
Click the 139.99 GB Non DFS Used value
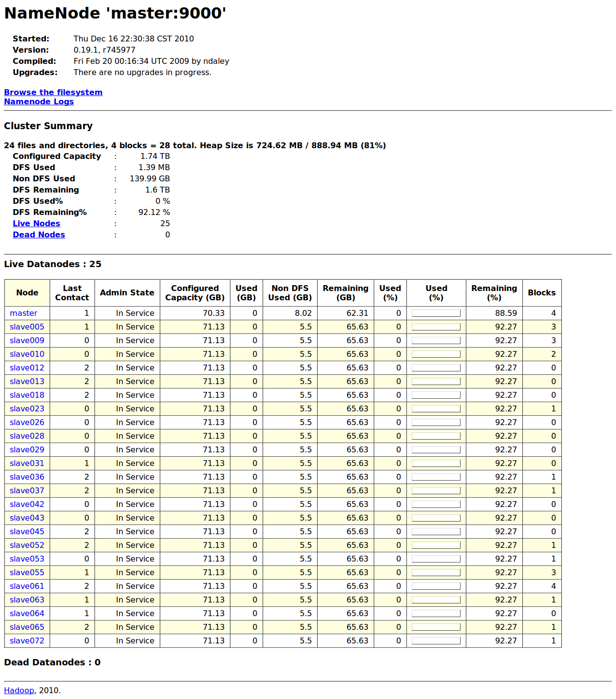[150, 178]
